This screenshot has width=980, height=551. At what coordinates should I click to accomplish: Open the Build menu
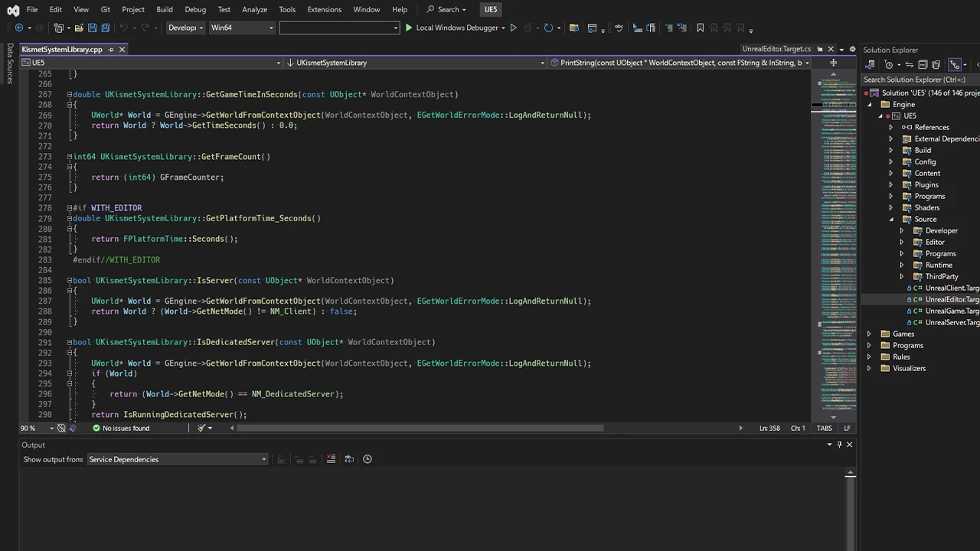point(164,9)
